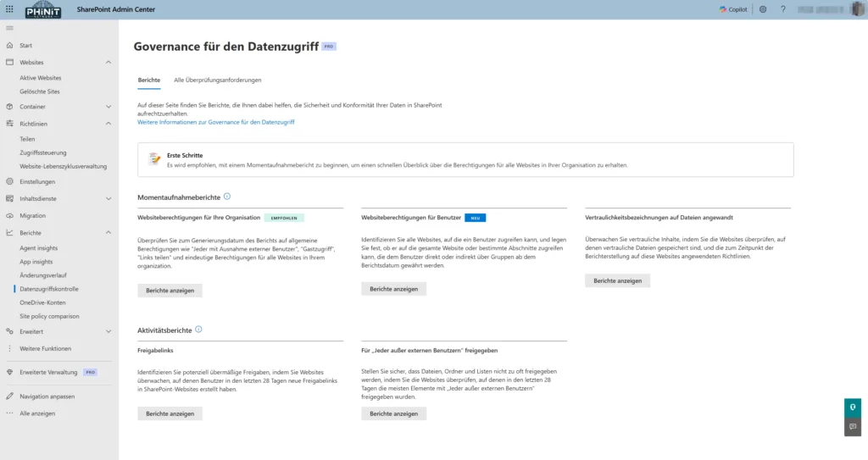Open the settings gear icon
Screen dimensions: 868x460
[x=763, y=9]
